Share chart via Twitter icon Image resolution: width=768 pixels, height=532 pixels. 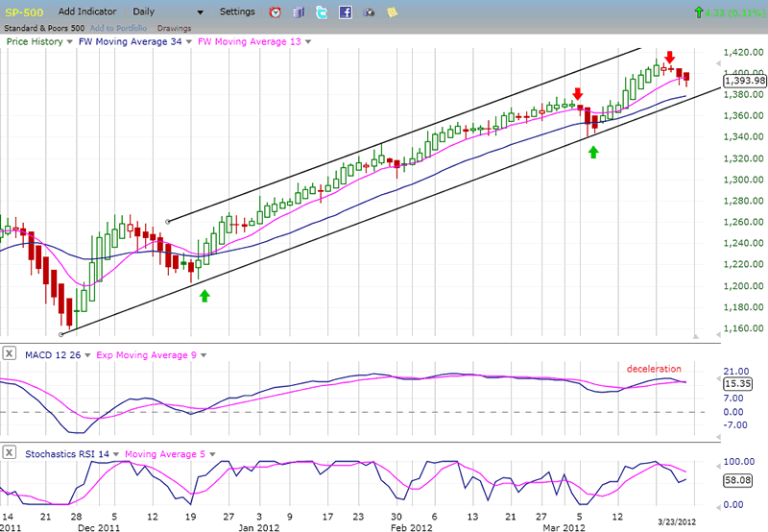321,12
